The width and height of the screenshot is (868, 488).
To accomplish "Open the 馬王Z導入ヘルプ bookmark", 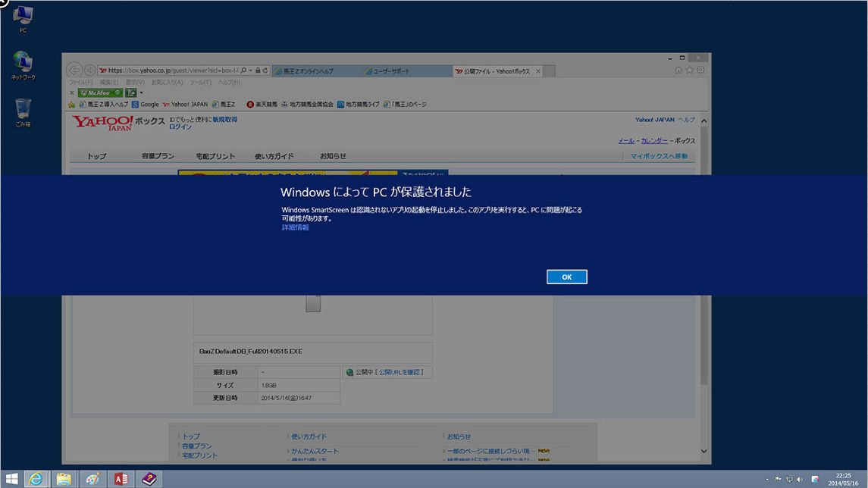I will pyautogui.click(x=104, y=104).
